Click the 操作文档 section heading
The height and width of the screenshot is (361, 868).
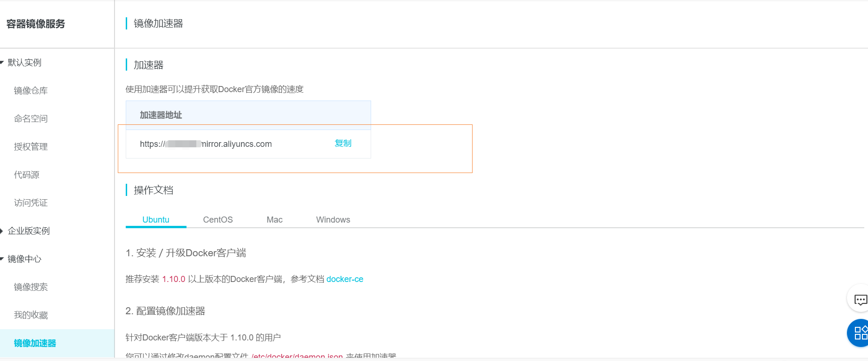point(153,190)
